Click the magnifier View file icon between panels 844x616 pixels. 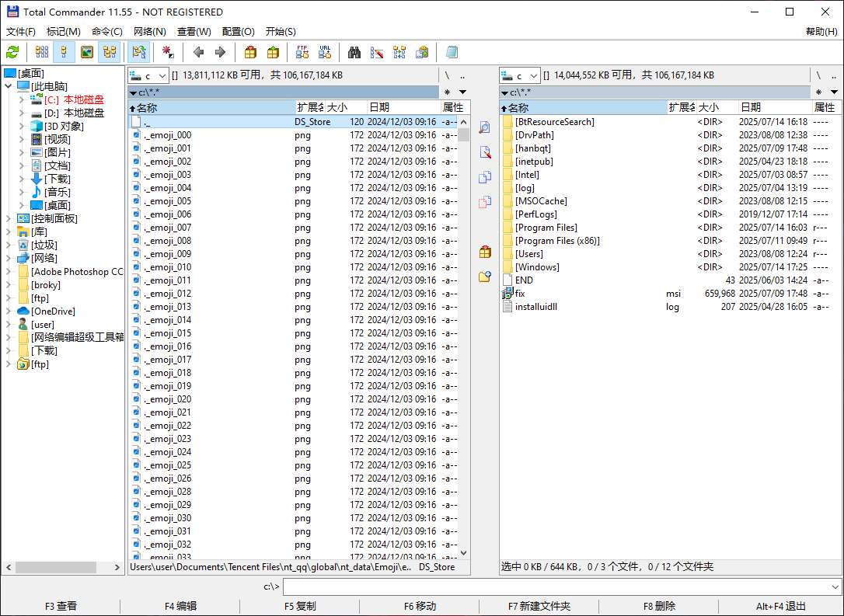pyautogui.click(x=484, y=127)
